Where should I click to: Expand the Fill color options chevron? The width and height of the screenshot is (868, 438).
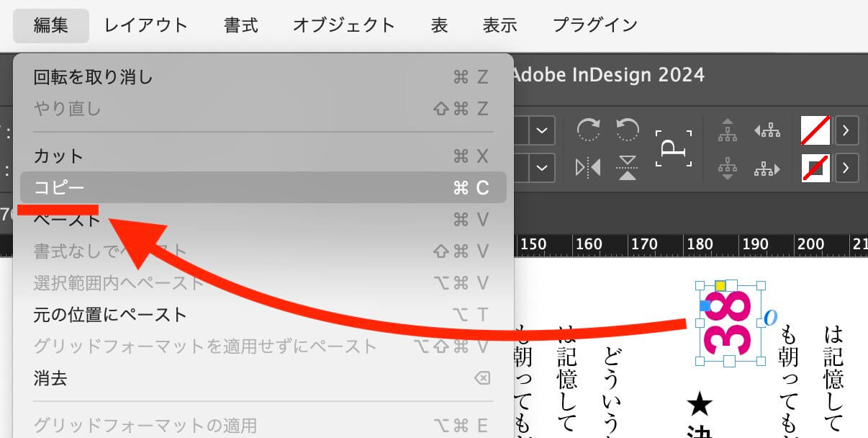(x=846, y=131)
